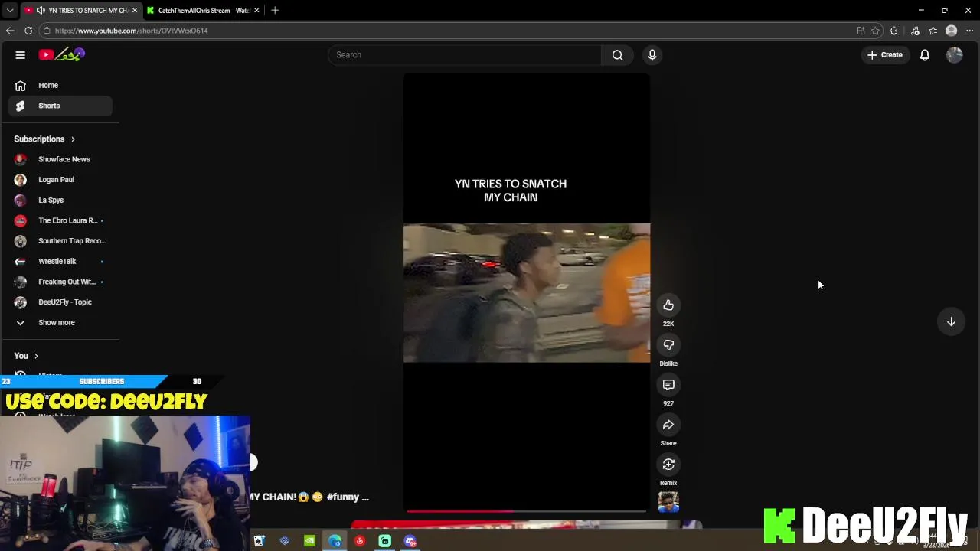Image resolution: width=980 pixels, height=551 pixels.
Task: Open Solitaire cards icon in taskbar
Action: pyautogui.click(x=259, y=541)
